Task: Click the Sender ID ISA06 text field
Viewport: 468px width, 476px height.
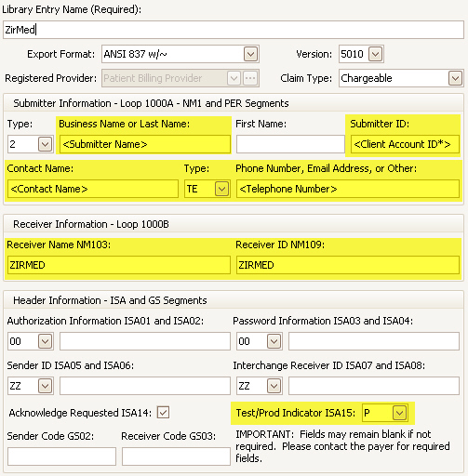Action: 145,386
